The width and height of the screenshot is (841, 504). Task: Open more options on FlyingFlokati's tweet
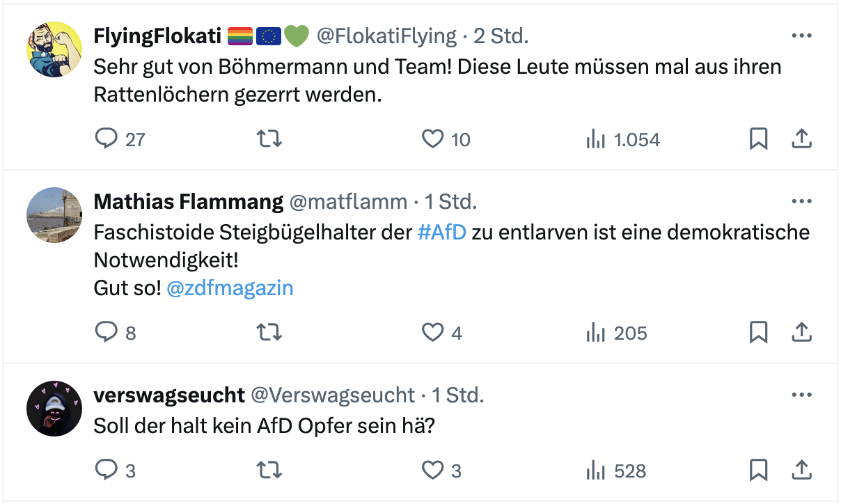point(802,36)
